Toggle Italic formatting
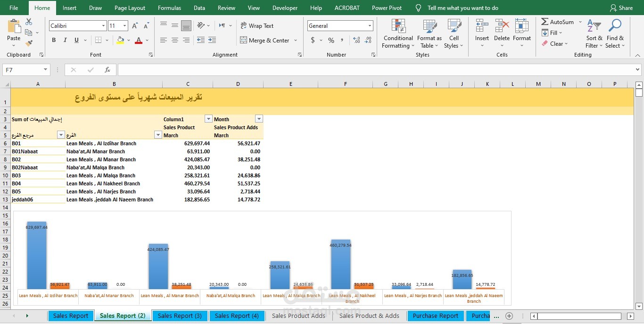644x324 pixels. click(65, 41)
